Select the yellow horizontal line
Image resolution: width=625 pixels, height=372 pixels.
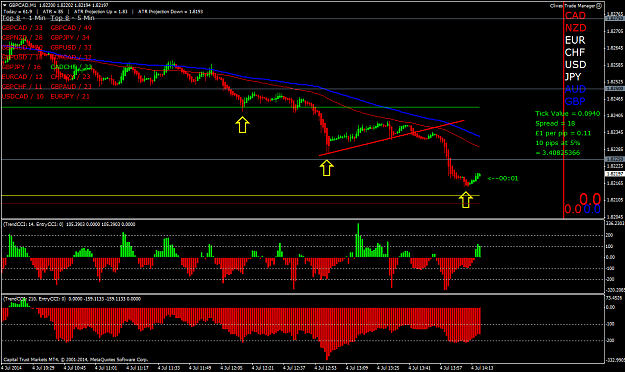click(x=240, y=196)
